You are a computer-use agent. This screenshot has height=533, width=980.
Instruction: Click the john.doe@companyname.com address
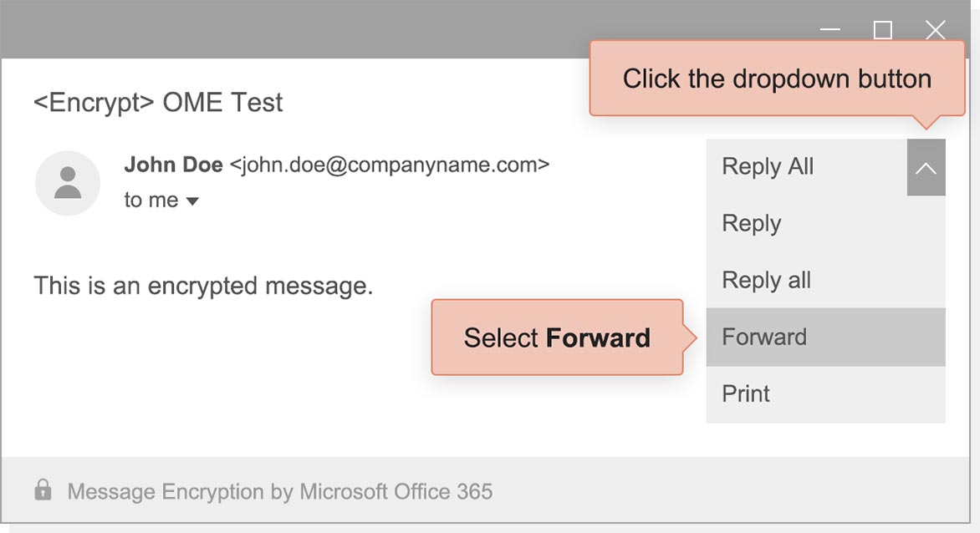pos(389,165)
